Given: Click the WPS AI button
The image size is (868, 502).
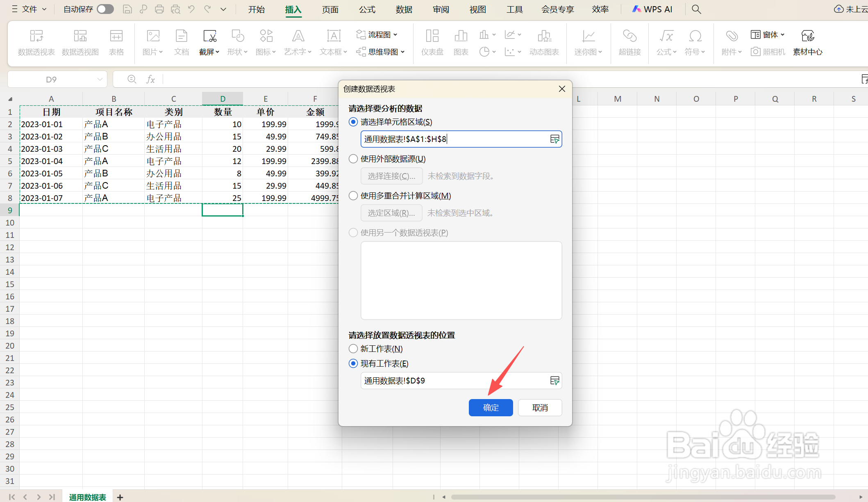Looking at the screenshot, I should [652, 9].
